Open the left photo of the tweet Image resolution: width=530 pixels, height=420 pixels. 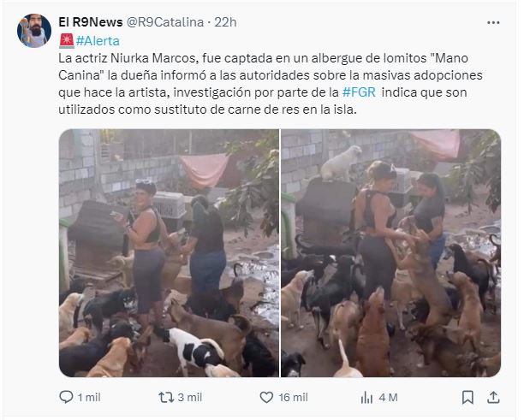point(169,253)
